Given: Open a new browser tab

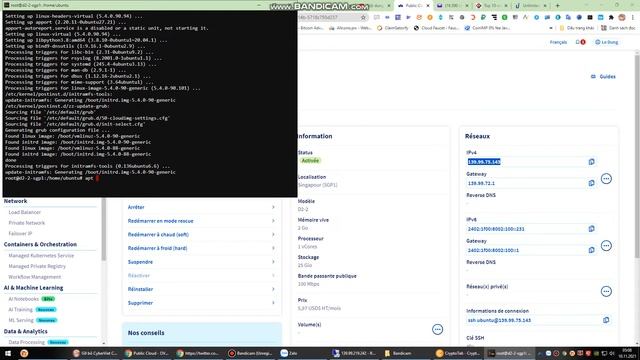Looking at the screenshot, I should click(558, 6).
